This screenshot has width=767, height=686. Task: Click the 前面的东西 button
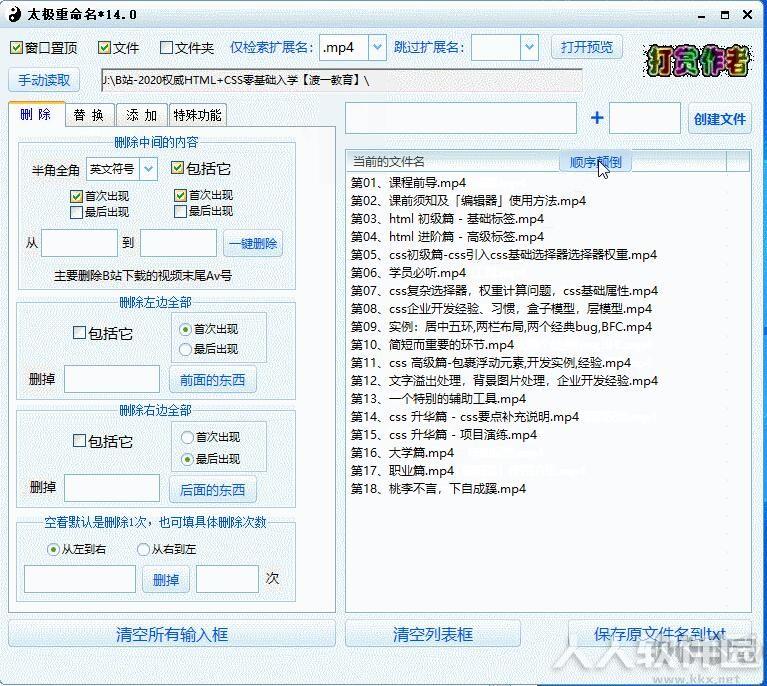(212, 380)
